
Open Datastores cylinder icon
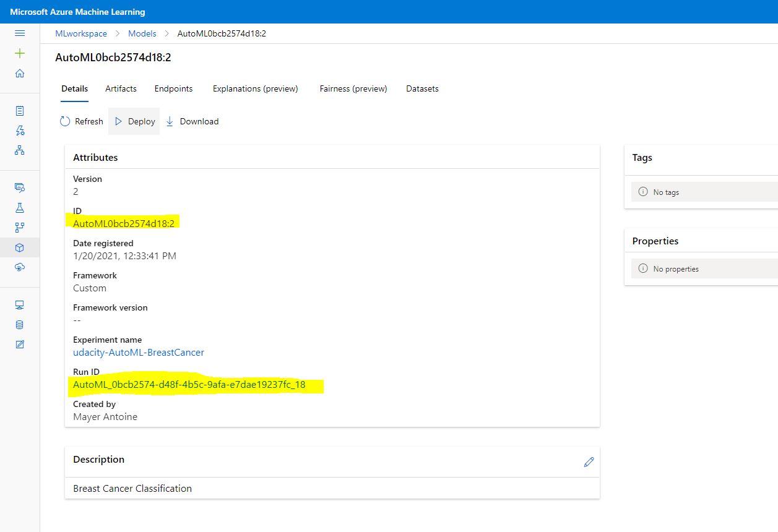click(x=20, y=325)
